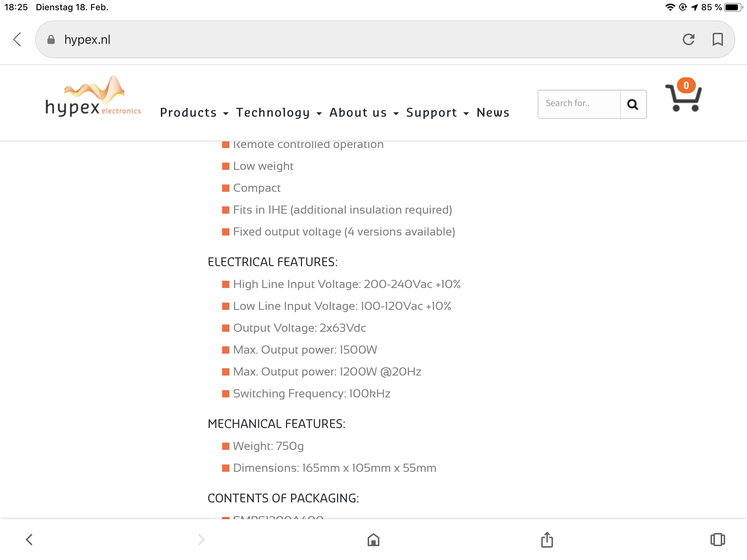
Task: Tap the share icon in bottom bar
Action: pos(547,540)
